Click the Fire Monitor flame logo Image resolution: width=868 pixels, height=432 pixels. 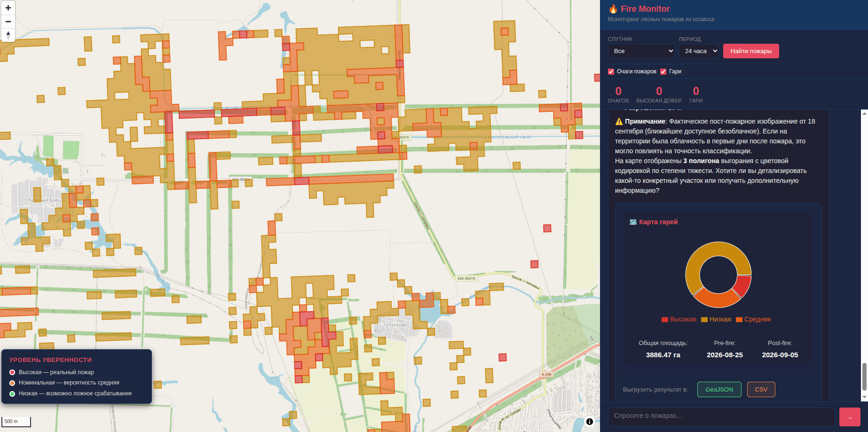pyautogui.click(x=613, y=9)
